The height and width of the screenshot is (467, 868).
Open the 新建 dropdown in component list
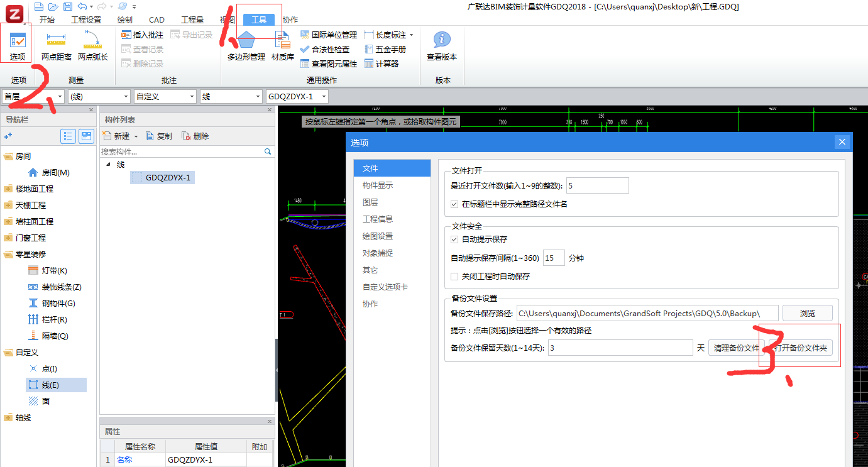[x=136, y=136]
